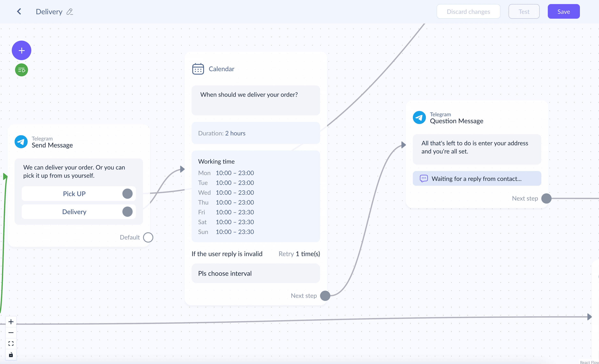Click the Delivery button connector dot
This screenshot has height=364, width=599.
[127, 212]
